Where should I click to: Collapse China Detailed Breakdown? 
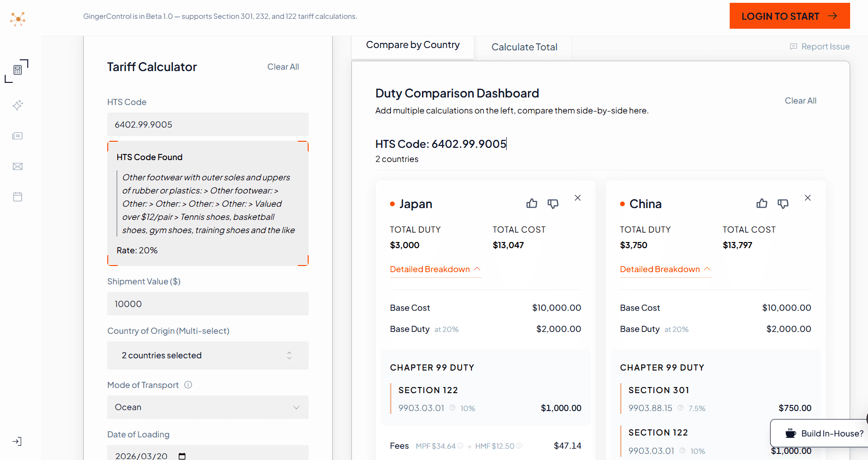click(665, 269)
